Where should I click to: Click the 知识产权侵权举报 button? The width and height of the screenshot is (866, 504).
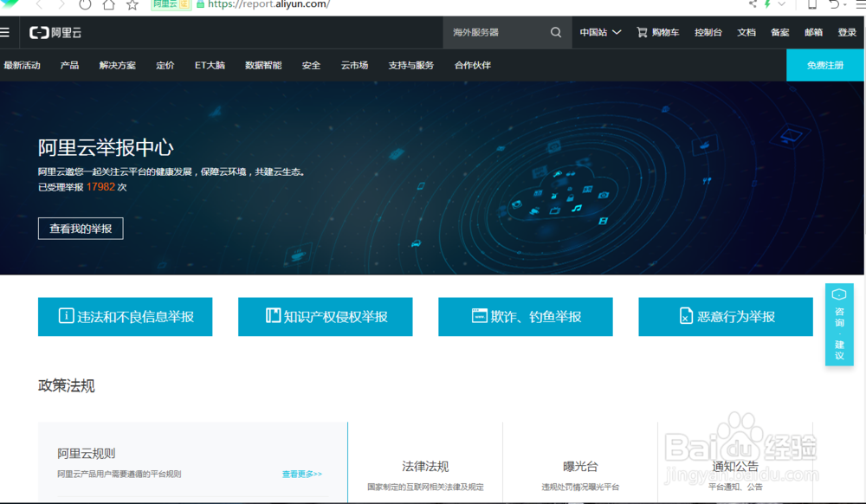point(326,317)
